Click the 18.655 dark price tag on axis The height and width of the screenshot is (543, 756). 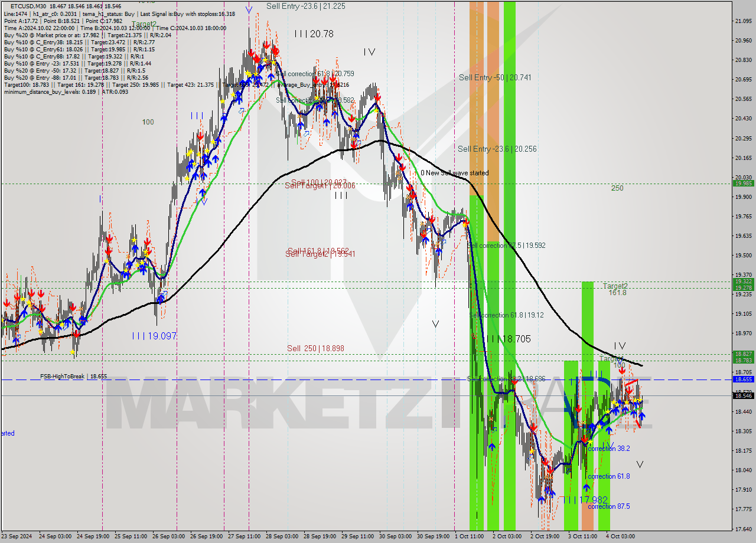[743, 380]
